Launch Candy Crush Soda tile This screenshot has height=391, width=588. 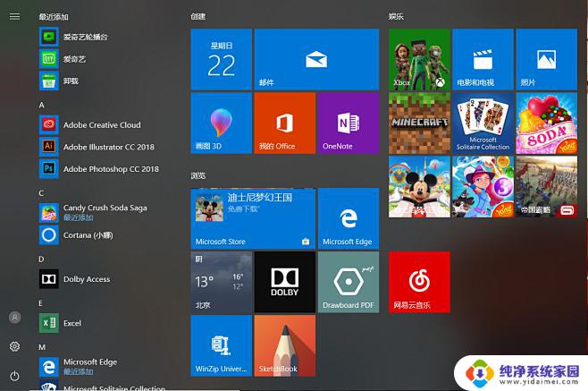point(546,123)
